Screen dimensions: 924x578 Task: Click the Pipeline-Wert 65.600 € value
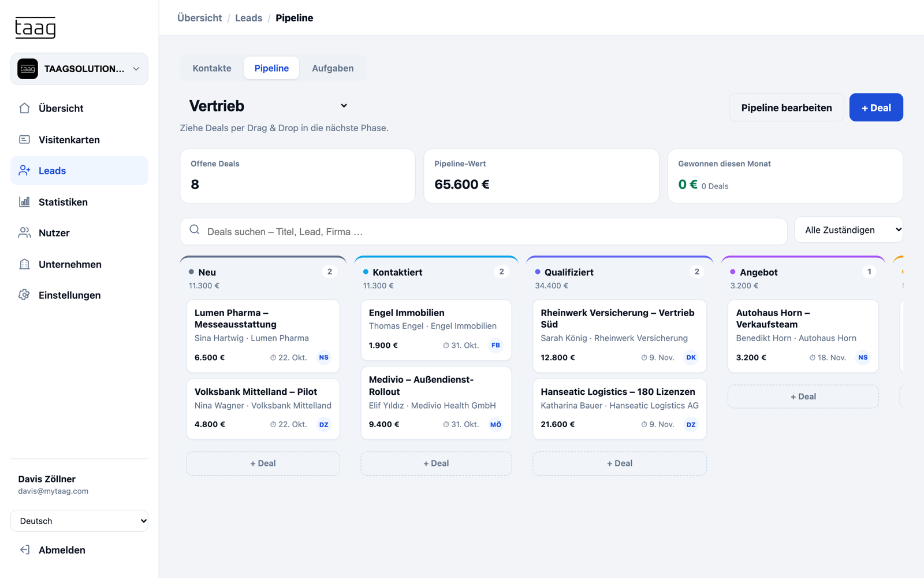462,184
